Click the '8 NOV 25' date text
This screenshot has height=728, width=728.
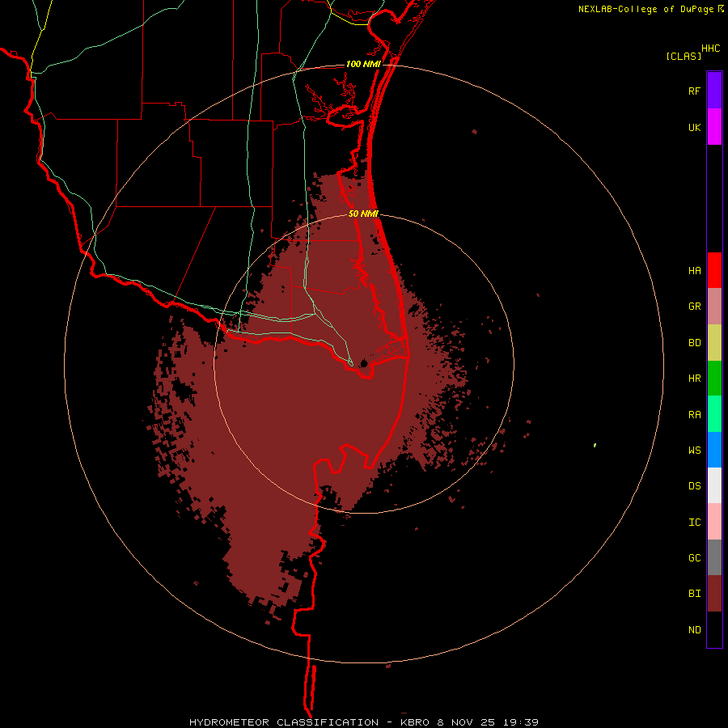(466, 722)
